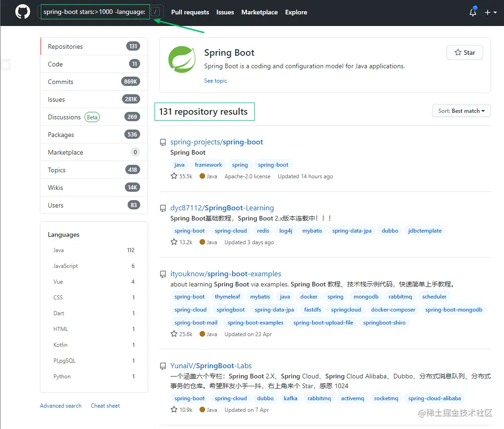Click the kafka topic tag
The height and width of the screenshot is (429, 504).
290,398
